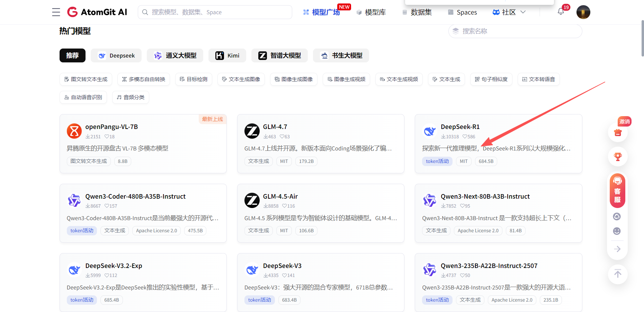Open the user avatar profile

click(583, 12)
